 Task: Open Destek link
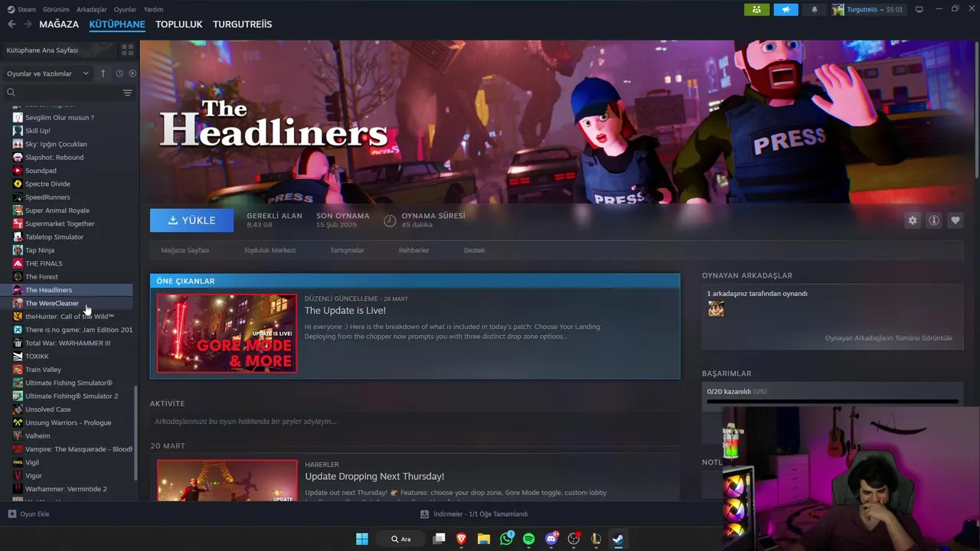(x=475, y=250)
